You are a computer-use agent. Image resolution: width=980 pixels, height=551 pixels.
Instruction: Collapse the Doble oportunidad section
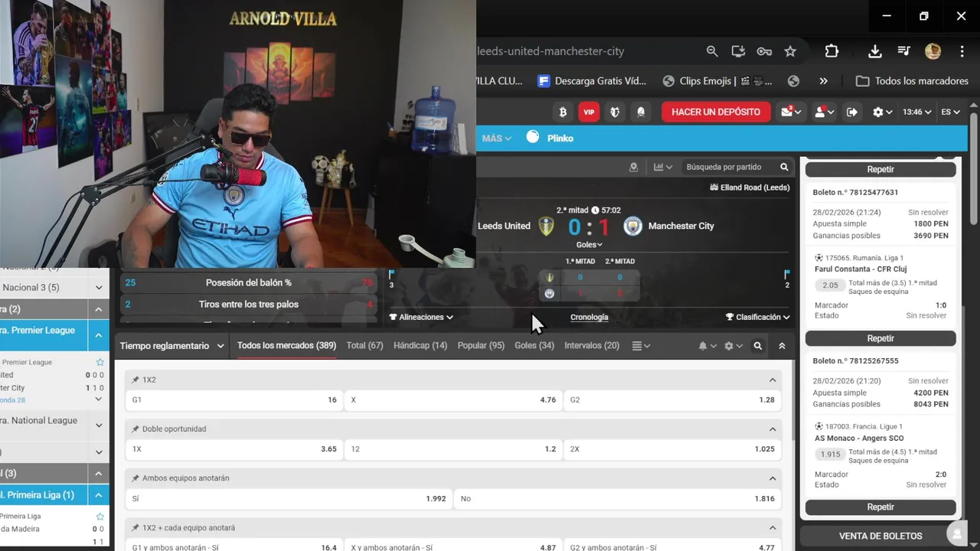coord(773,429)
